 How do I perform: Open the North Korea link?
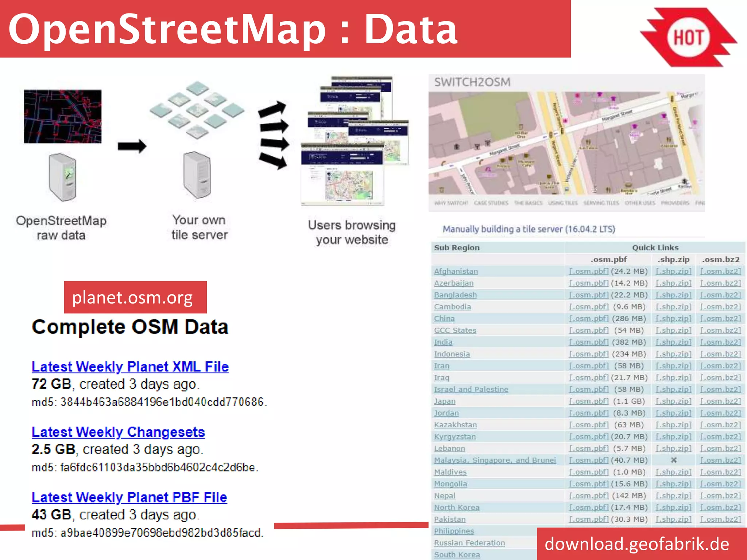tap(457, 507)
